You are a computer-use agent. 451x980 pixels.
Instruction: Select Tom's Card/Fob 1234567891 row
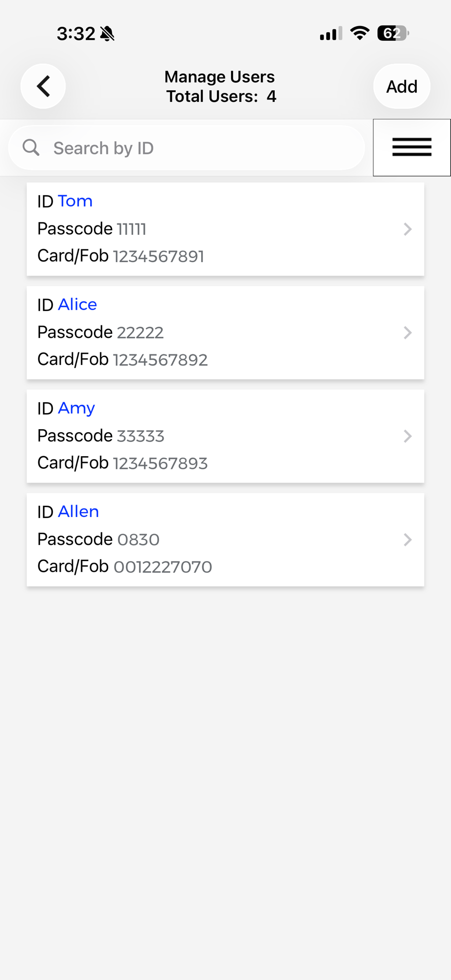click(x=121, y=256)
